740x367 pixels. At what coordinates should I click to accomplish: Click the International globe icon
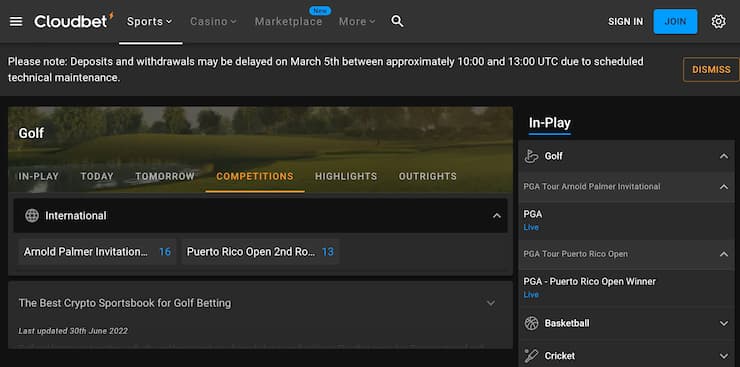[32, 216]
